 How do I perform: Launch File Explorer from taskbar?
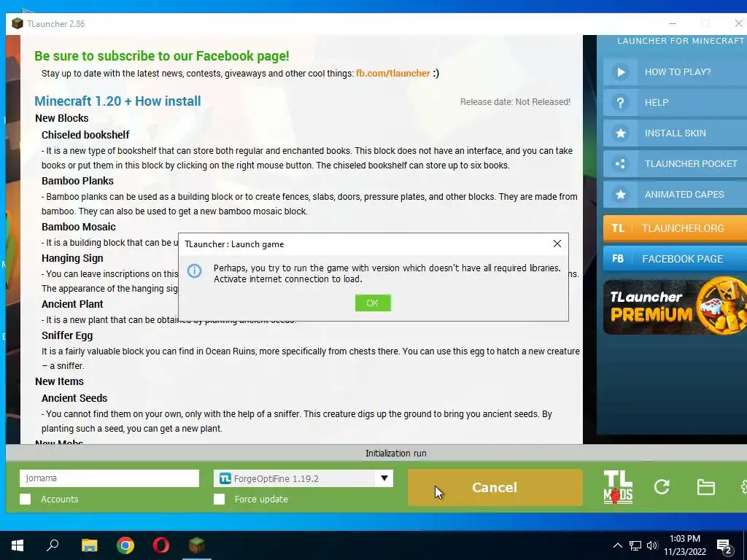pos(89,545)
